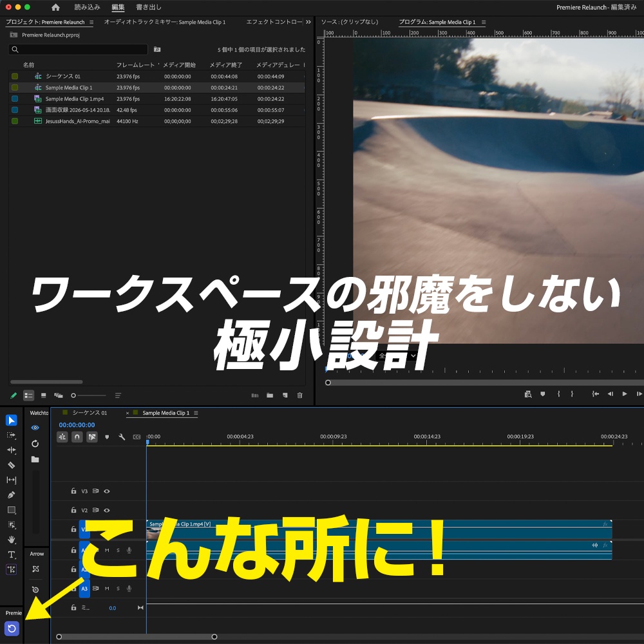Select the Track Select Forward tool

[12, 435]
